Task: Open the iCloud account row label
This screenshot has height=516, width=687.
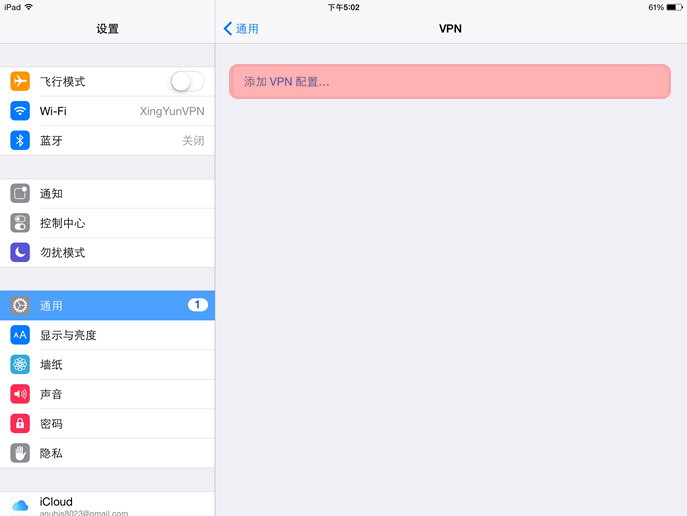Action: pyautogui.click(x=56, y=502)
